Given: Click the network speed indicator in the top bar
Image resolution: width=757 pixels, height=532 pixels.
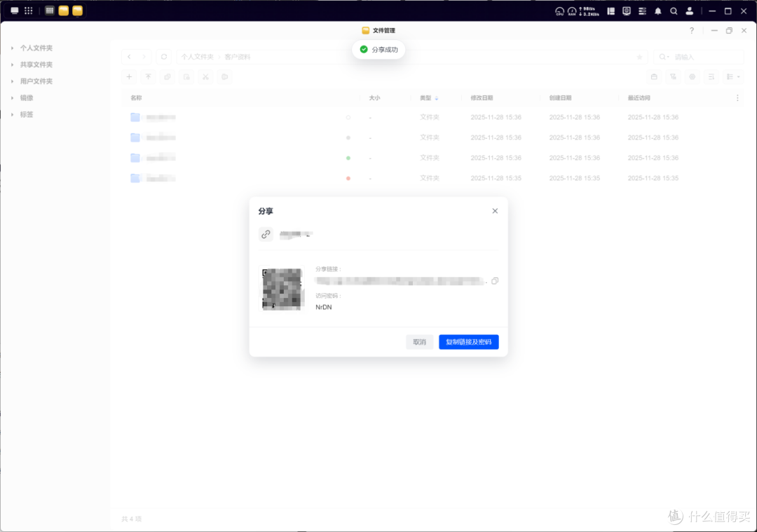Looking at the screenshot, I should (x=589, y=11).
